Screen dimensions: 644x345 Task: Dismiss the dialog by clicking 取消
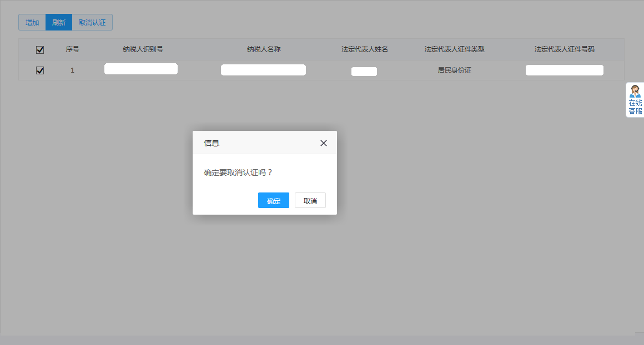[x=310, y=200]
